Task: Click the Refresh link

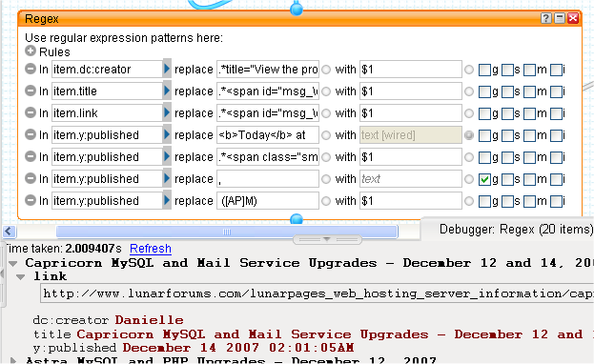Action: point(151,249)
